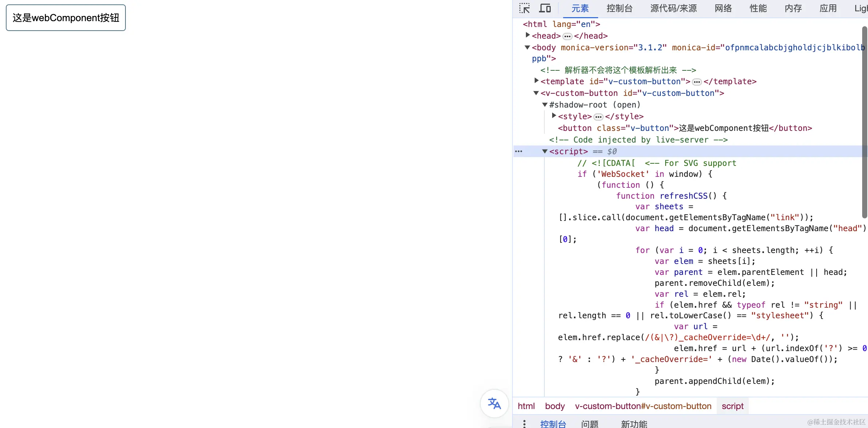
Task: Collapse the body element node
Action: click(527, 47)
